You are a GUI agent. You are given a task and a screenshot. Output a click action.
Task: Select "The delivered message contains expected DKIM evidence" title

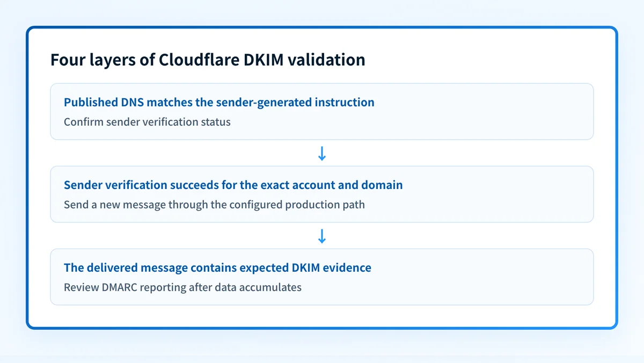point(217,267)
